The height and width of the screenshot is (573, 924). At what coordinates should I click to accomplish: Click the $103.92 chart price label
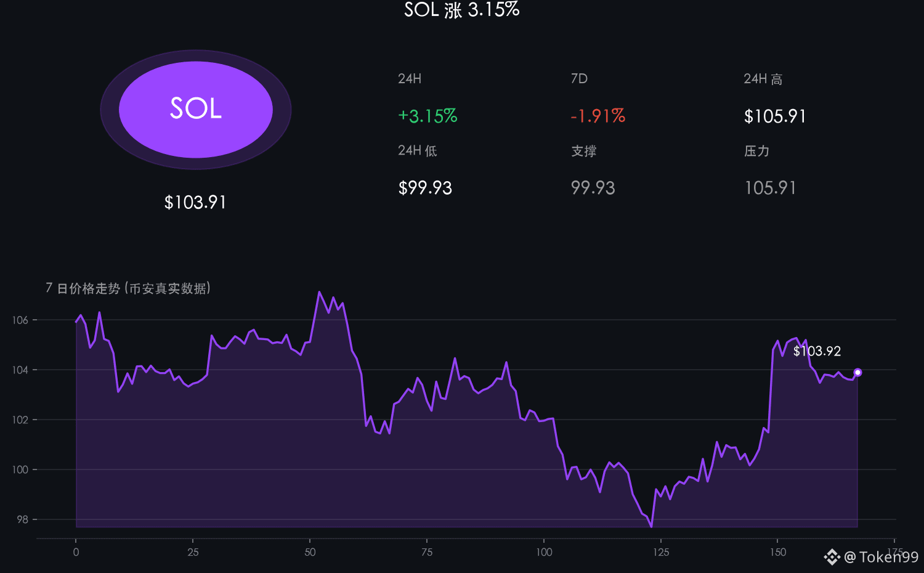pos(817,351)
